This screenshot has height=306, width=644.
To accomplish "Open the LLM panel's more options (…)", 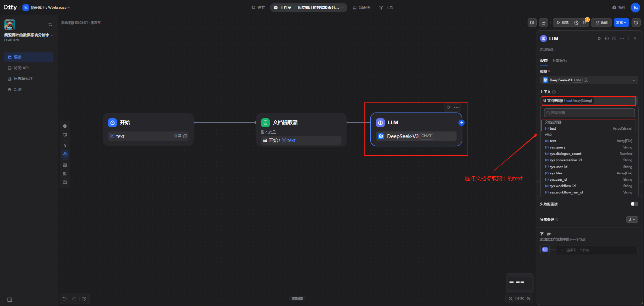I will coord(622,39).
